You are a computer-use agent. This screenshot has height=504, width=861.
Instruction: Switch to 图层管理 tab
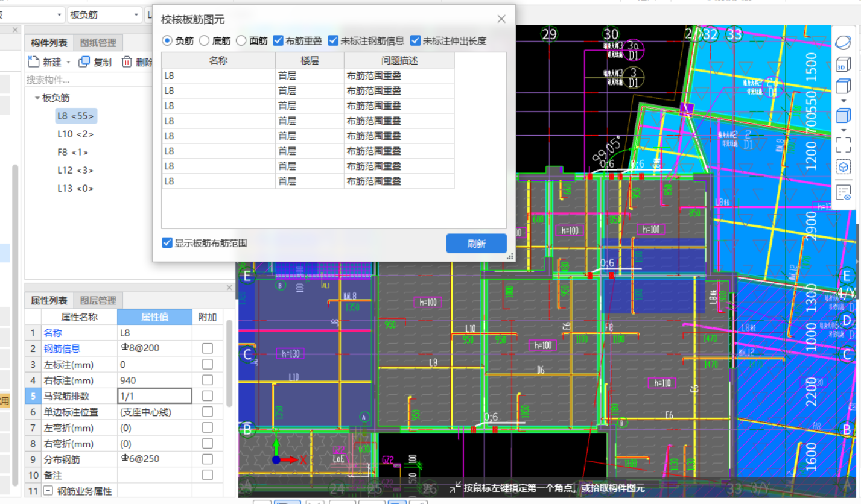pos(98,301)
